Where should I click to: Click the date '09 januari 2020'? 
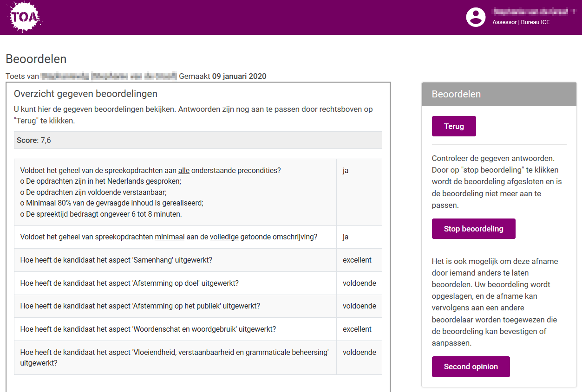(x=239, y=76)
